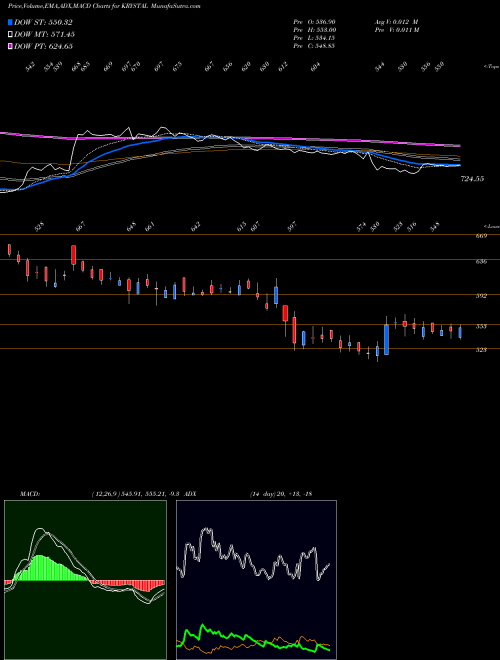Image resolution: width=500 pixels, height=660 pixels.
Task: Click the Pre V: 0.011 M value
Action: click(397, 29)
